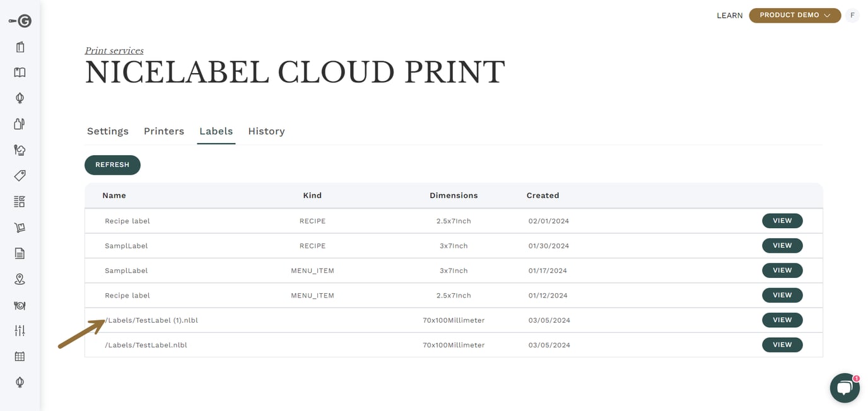This screenshot has height=411, width=868.
Task: Select the calendar grid icon in the sidebar
Action: [x=19, y=356]
